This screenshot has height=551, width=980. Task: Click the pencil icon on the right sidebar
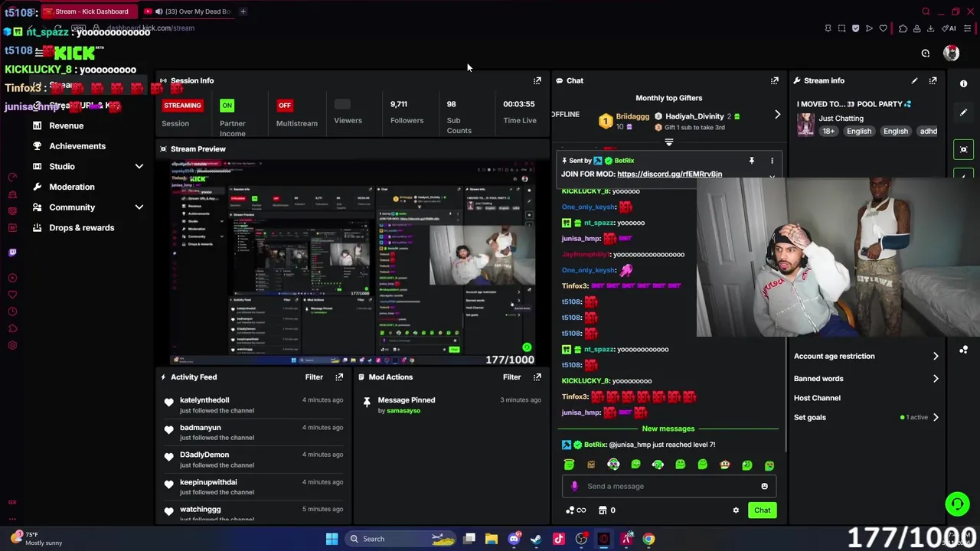tap(964, 112)
